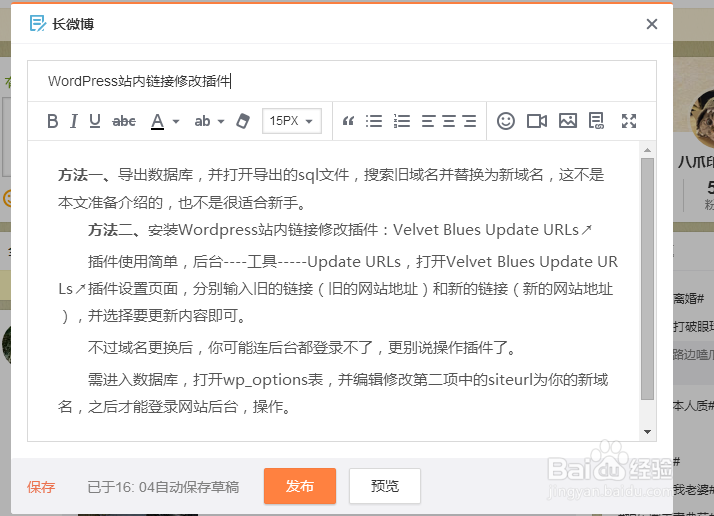Click the text wp_options表 in editor

(x=273, y=380)
